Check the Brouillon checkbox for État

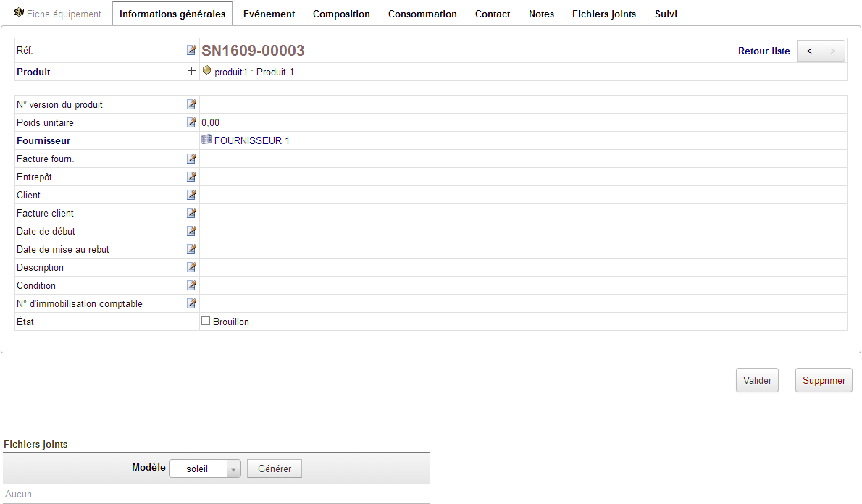(x=205, y=320)
